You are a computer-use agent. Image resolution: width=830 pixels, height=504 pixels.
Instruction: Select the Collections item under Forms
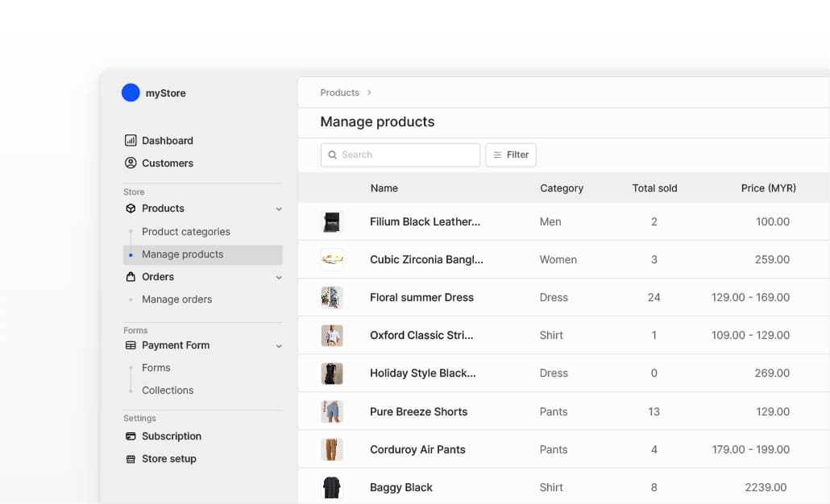167,390
